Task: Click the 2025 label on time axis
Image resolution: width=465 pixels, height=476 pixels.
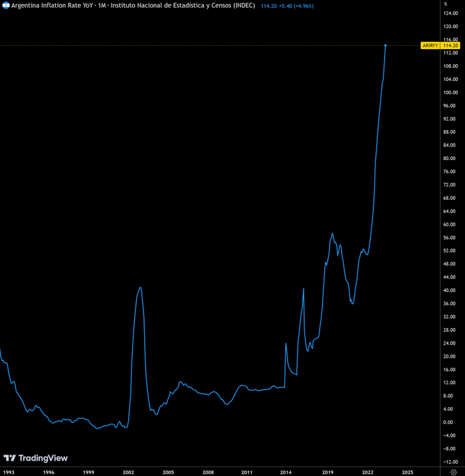Action: pos(407,473)
